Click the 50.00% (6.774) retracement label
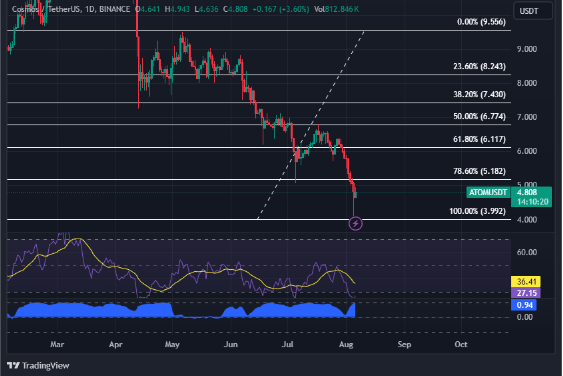 tap(479, 116)
